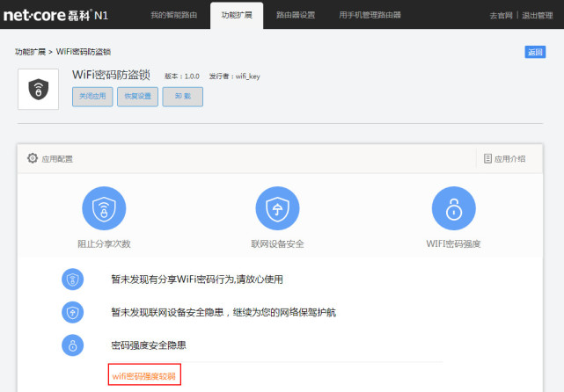Click 功能扩展 in the breadcrumb

(x=30, y=52)
